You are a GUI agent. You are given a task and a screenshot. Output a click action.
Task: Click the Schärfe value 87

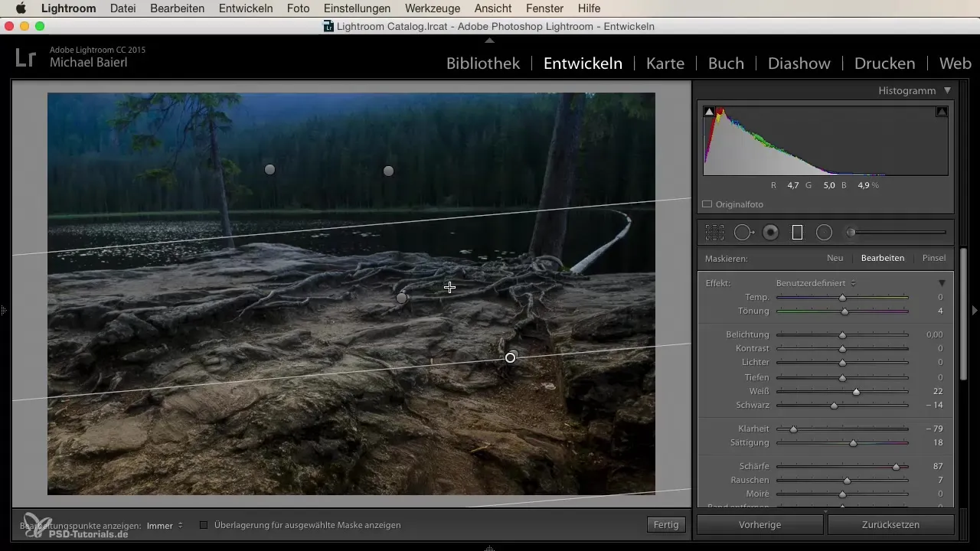(x=937, y=466)
